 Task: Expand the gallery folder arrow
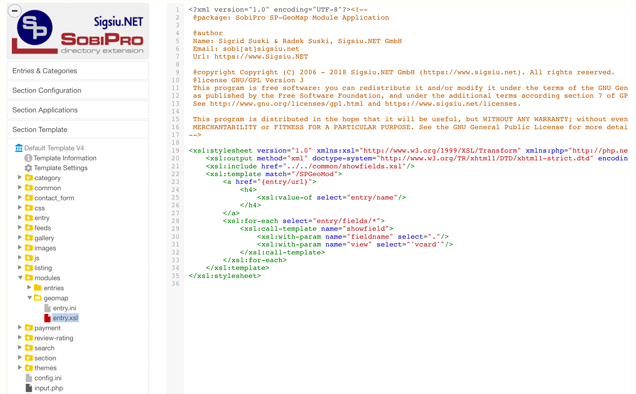pyautogui.click(x=19, y=237)
